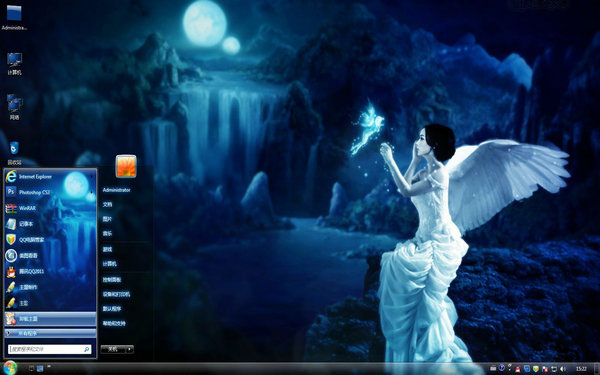600x375 pixels.
Task: Click the green-yellow shield tray icon
Action: (x=536, y=368)
